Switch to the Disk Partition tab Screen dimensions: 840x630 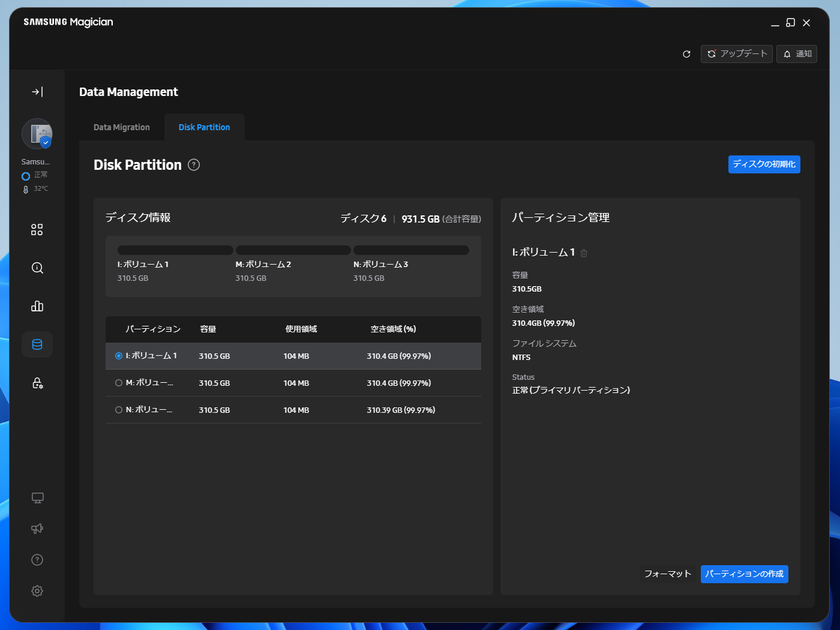pos(204,127)
